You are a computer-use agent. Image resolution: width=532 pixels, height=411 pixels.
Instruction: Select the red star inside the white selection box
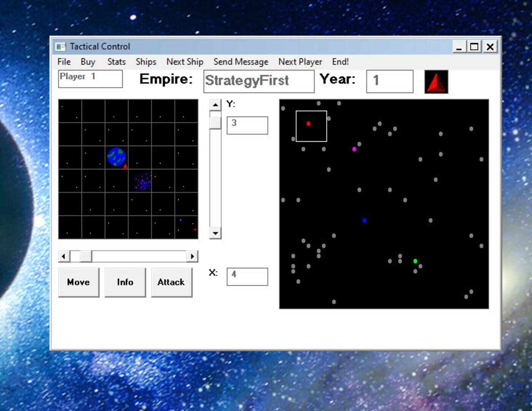click(x=308, y=123)
